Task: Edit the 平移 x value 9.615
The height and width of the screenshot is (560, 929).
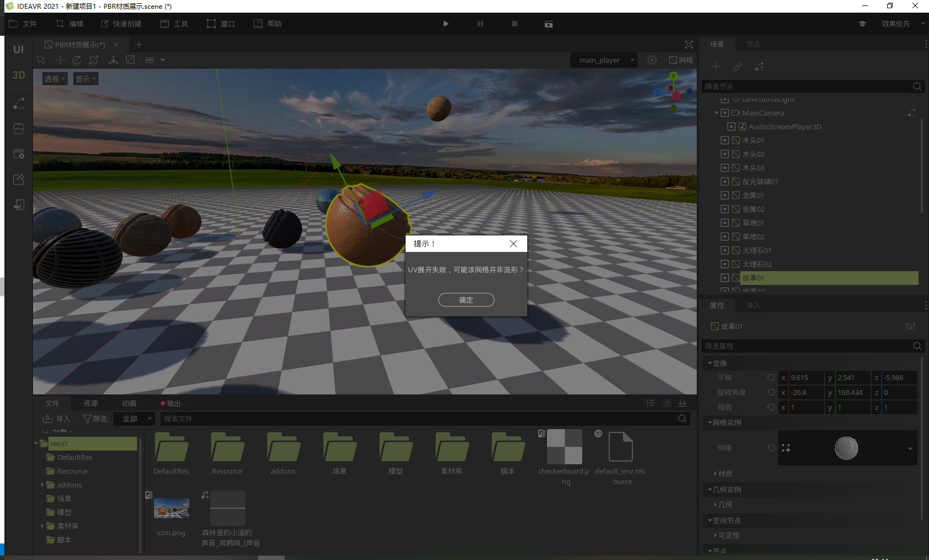Action: pyautogui.click(x=806, y=377)
